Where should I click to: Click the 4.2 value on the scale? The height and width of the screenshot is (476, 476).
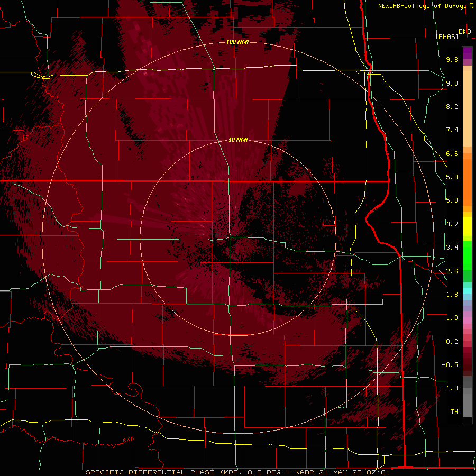(452, 224)
